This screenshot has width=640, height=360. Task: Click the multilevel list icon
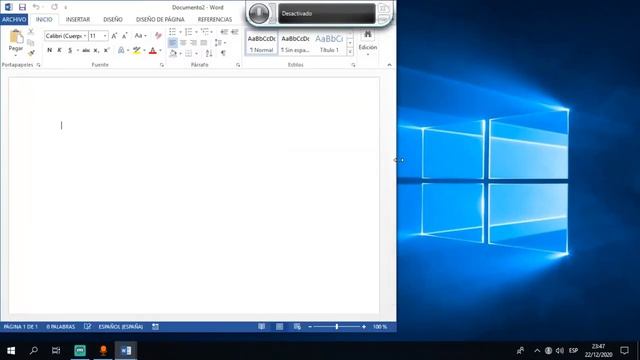[204, 32]
